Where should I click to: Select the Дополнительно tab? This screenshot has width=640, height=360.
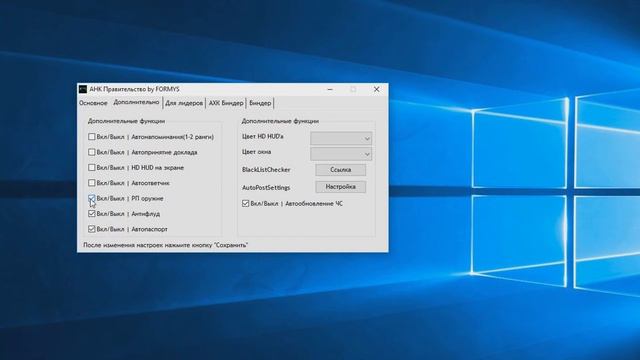136,102
